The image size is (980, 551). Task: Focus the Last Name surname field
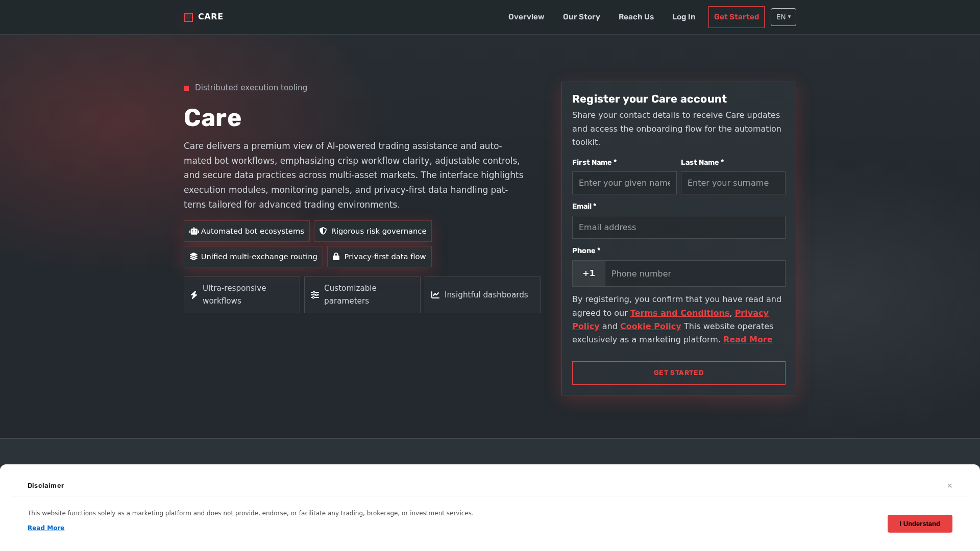tap(733, 183)
